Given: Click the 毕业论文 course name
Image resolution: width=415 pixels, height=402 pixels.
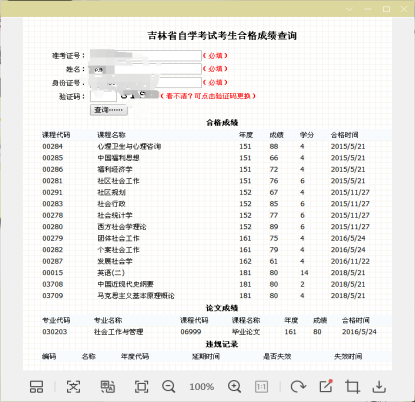Looking at the screenshot, I should click(x=246, y=332).
